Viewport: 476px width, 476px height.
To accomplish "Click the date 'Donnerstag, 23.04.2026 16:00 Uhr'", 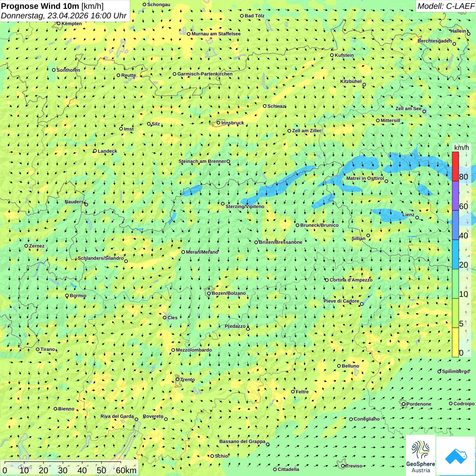I will 64,16.
